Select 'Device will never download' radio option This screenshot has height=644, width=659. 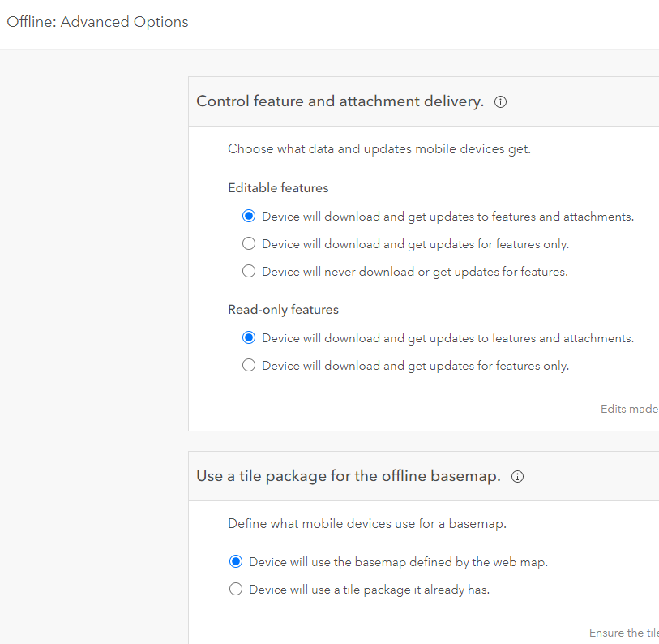point(249,272)
